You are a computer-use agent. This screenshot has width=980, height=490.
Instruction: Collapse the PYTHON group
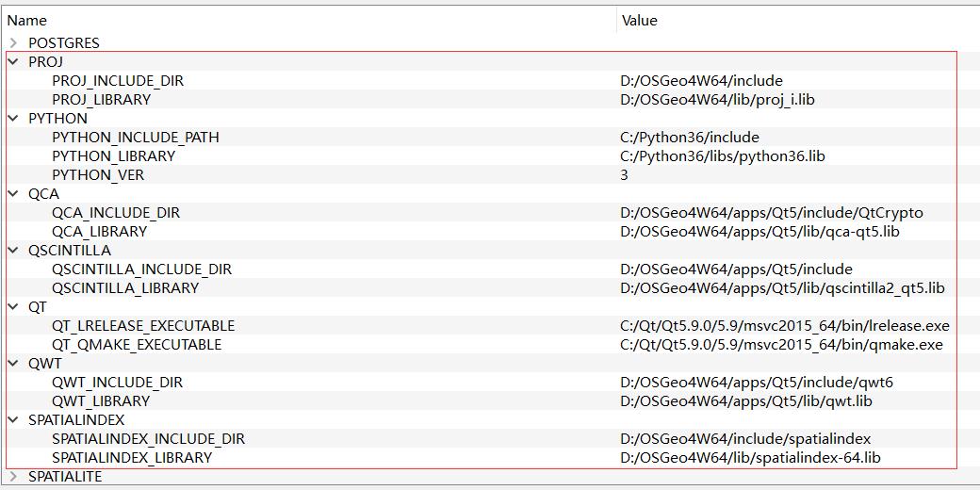13,118
